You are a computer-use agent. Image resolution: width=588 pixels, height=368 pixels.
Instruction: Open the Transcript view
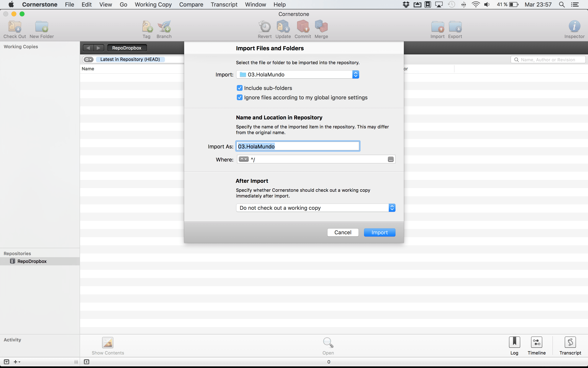570,342
